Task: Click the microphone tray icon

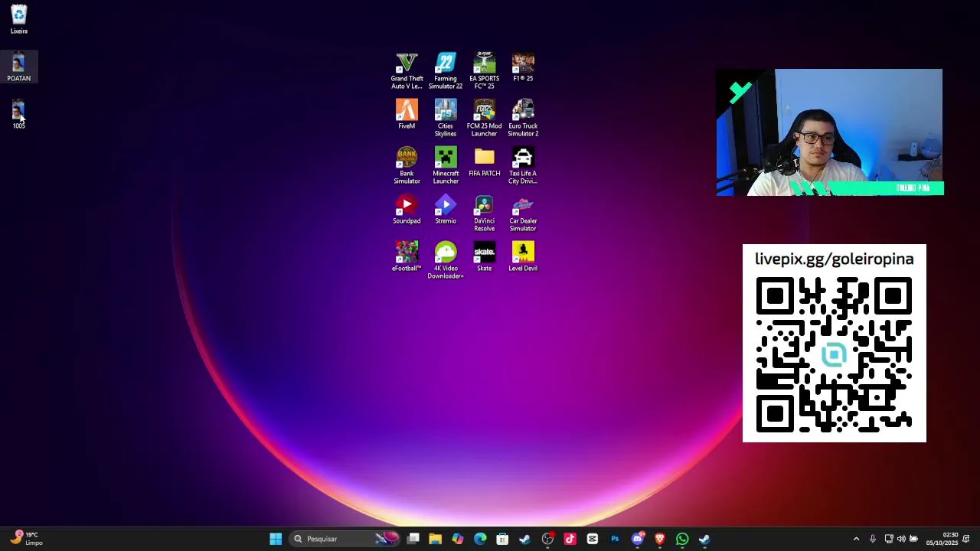Action: point(872,539)
